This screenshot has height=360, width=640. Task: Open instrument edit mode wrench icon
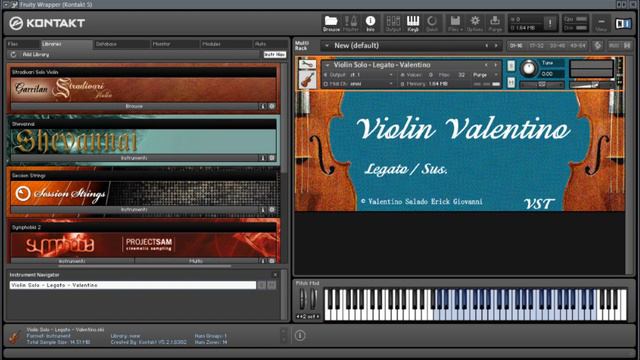(x=307, y=64)
